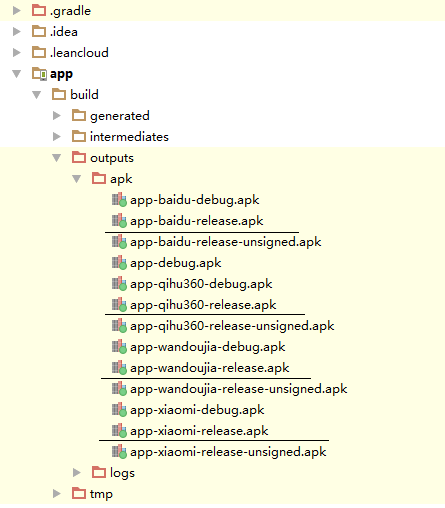Viewport: 445px width, 508px height.
Task: Expand the generated folder arrow
Action: [57, 116]
